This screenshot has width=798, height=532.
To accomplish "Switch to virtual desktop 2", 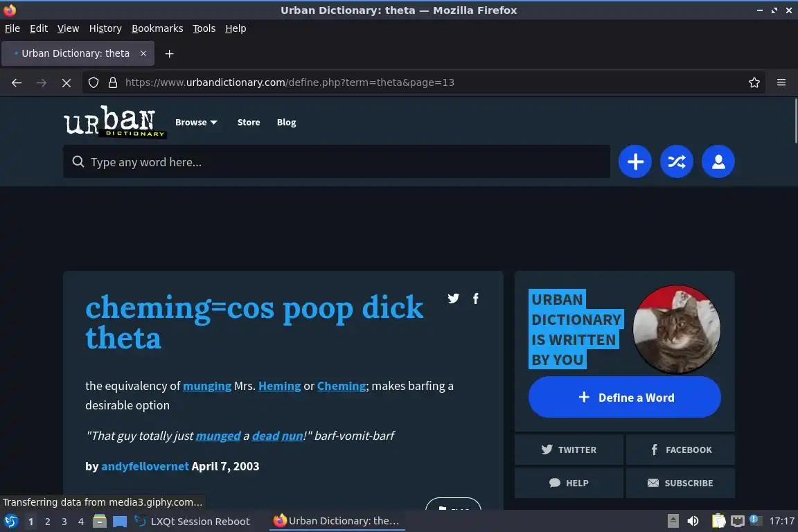I will tap(47, 522).
